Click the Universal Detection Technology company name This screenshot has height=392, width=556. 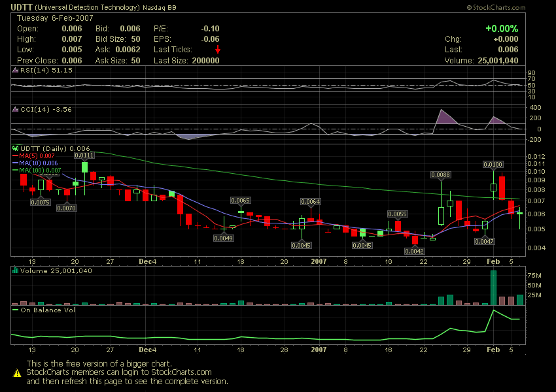(x=87, y=7)
